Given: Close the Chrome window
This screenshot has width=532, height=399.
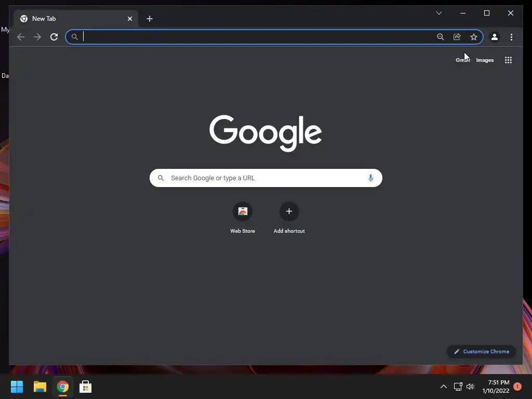Looking at the screenshot, I should tap(510, 13).
